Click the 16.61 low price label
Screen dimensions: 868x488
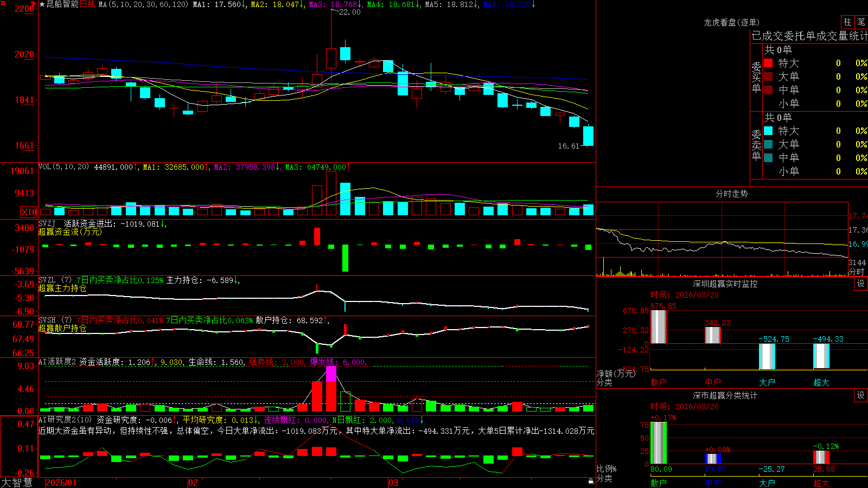point(569,146)
